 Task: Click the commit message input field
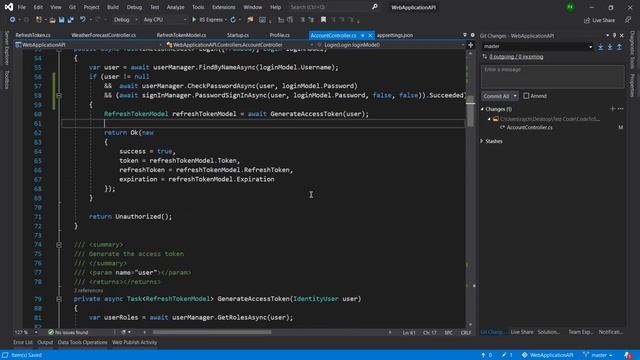[553, 76]
